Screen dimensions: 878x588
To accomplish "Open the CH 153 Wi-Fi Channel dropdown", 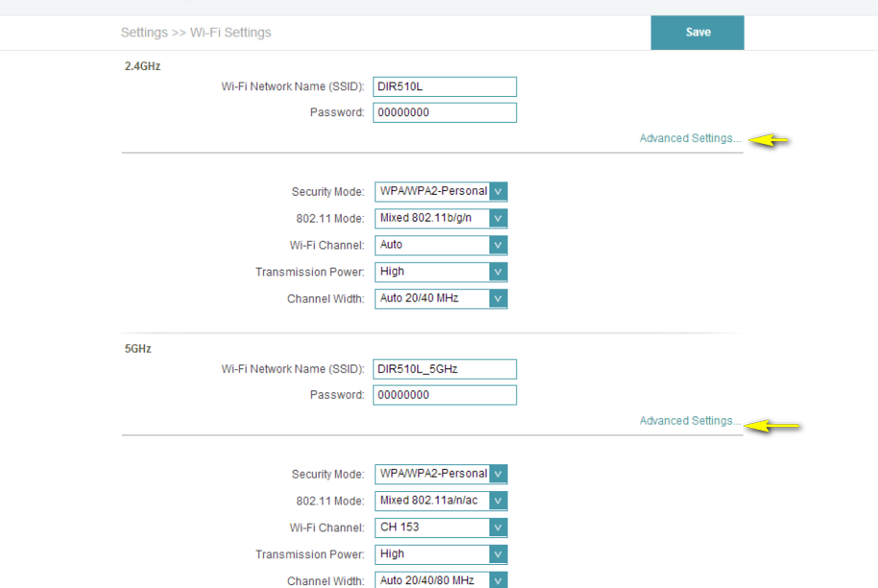I will pos(440,528).
